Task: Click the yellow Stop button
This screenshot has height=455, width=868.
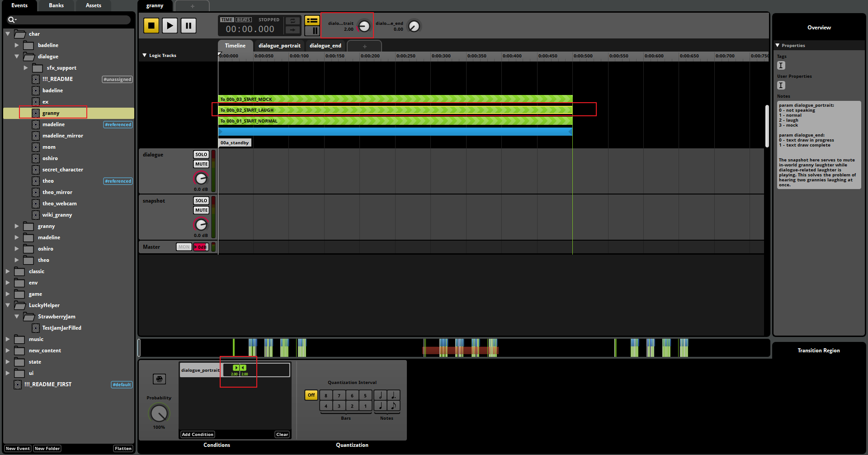Action: tap(151, 26)
